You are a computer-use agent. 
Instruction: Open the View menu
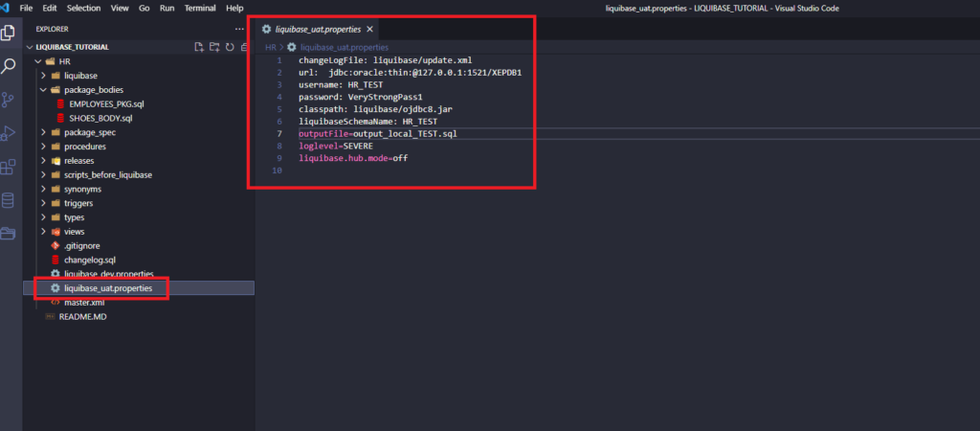click(x=120, y=8)
